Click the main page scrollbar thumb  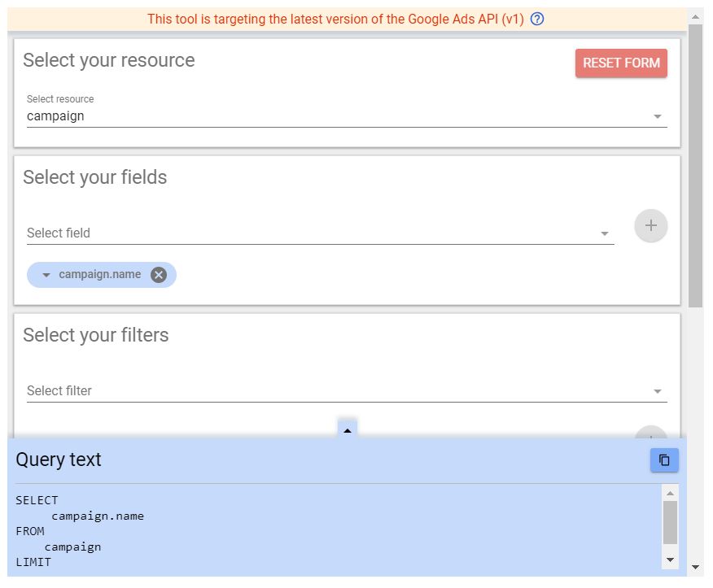(695, 163)
